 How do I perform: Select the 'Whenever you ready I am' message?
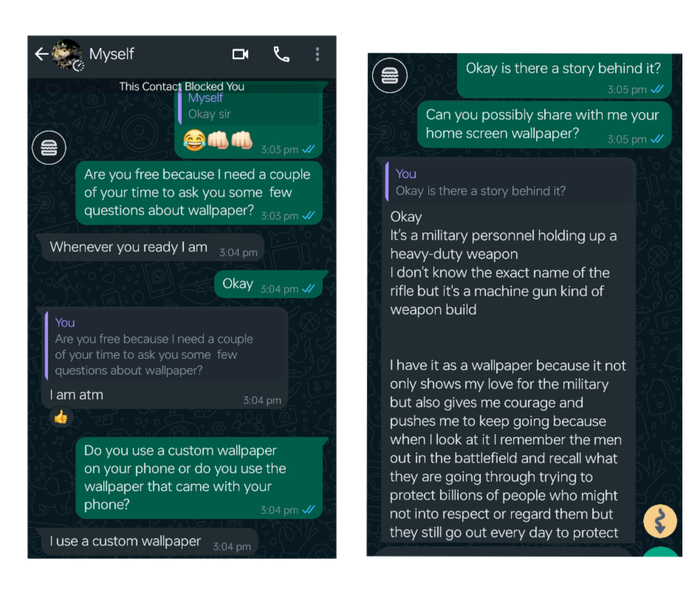[152, 248]
